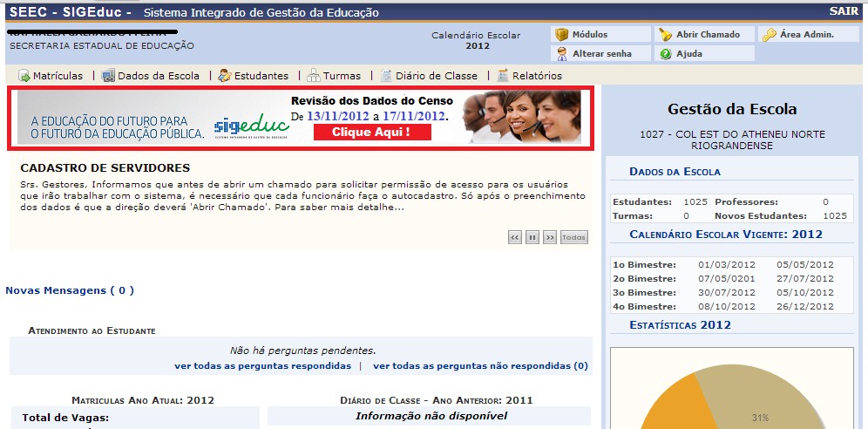Click ver todas as perguntas não respondidas (0)
This screenshot has width=868, height=429.
coord(480,366)
